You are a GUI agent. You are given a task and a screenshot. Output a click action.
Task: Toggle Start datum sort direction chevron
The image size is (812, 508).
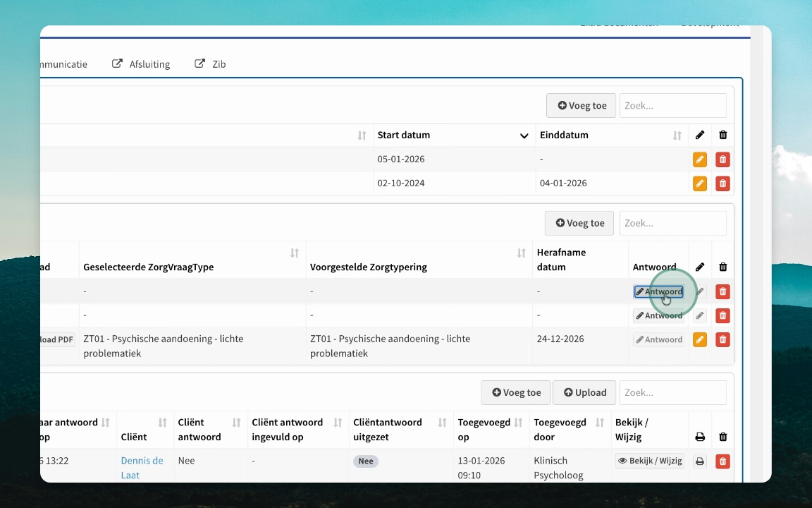(524, 135)
